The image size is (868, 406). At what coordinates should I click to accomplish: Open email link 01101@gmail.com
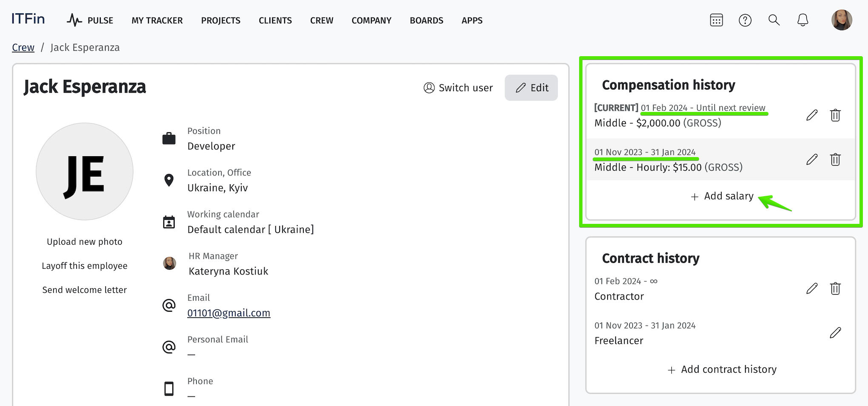click(x=229, y=313)
